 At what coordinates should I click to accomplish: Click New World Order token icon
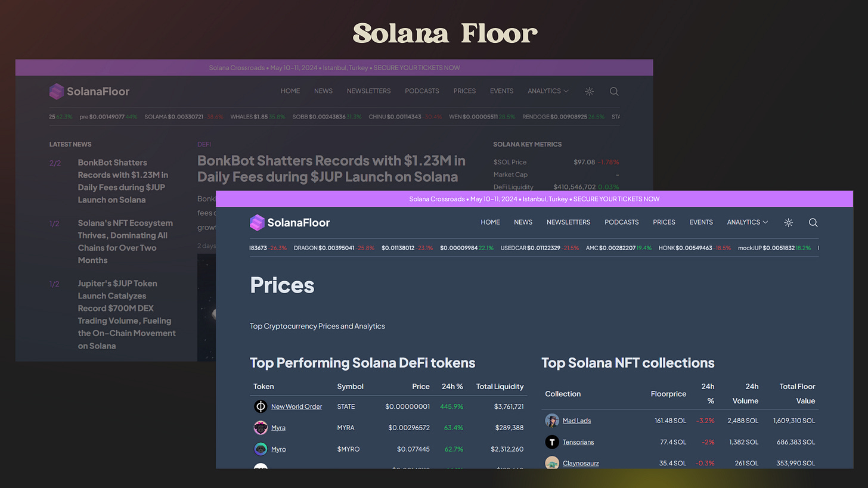pos(261,406)
